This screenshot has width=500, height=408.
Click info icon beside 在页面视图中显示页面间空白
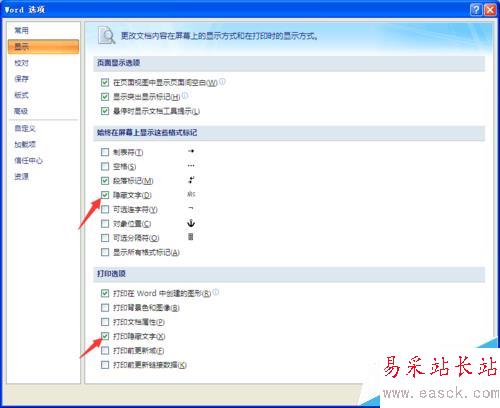[x=222, y=81]
